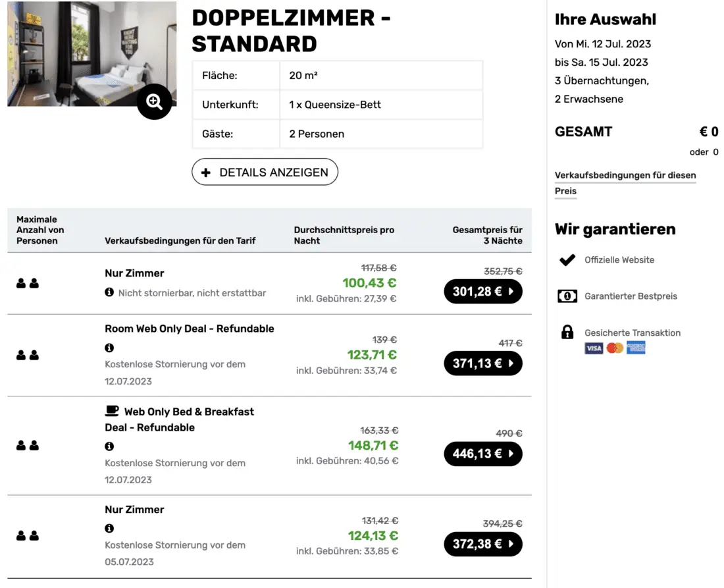Click info icon under Bed & Breakfast Deal
Viewport: 724px width, 588px height.
coord(109,446)
